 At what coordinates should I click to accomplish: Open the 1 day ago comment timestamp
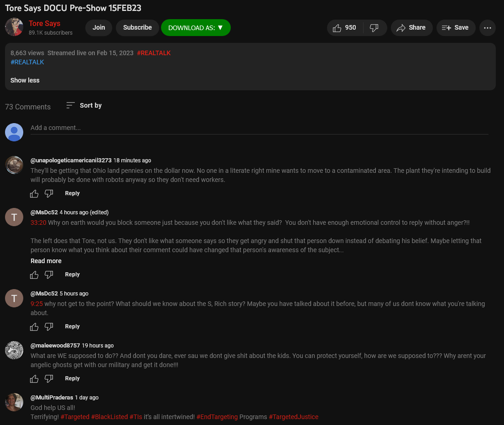87,398
